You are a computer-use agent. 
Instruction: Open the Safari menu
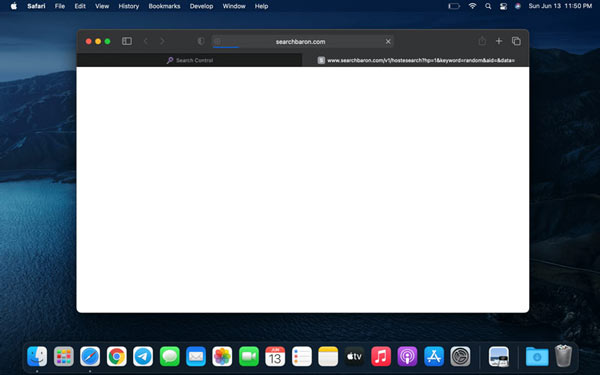tap(36, 6)
